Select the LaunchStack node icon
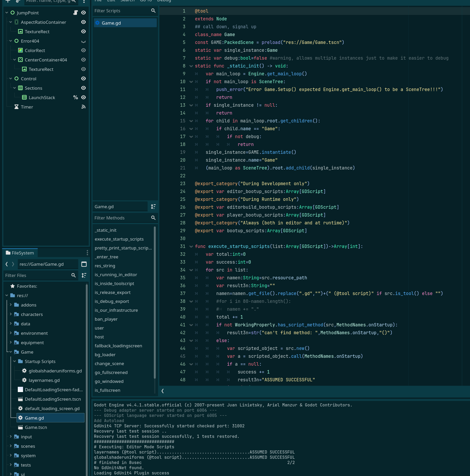 [24, 97]
